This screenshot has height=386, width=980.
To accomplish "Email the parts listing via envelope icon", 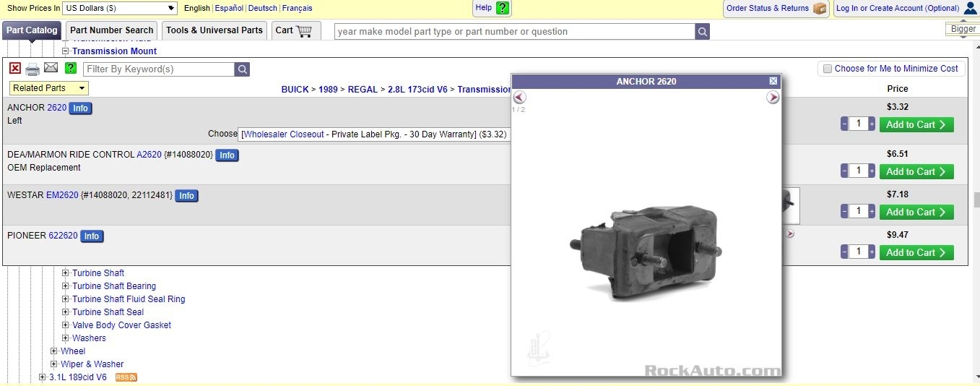I will point(51,68).
